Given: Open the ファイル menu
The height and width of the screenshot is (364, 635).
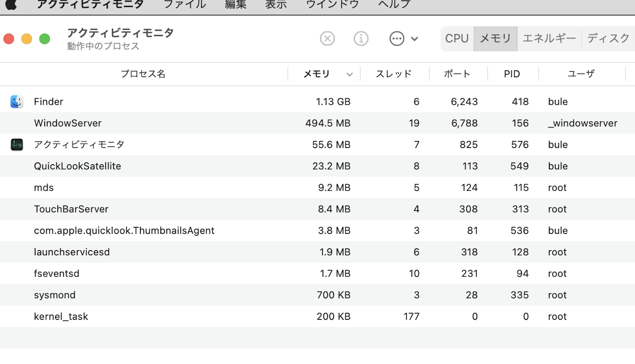Looking at the screenshot, I should 185,5.
